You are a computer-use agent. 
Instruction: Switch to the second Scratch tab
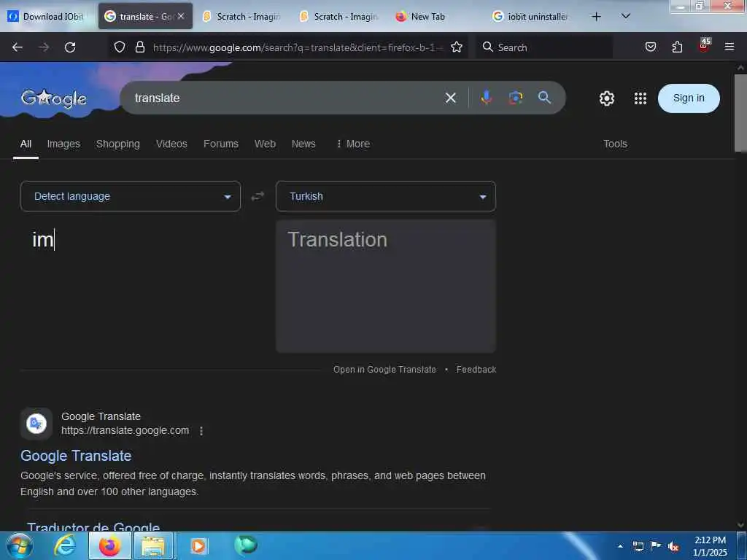(x=339, y=16)
